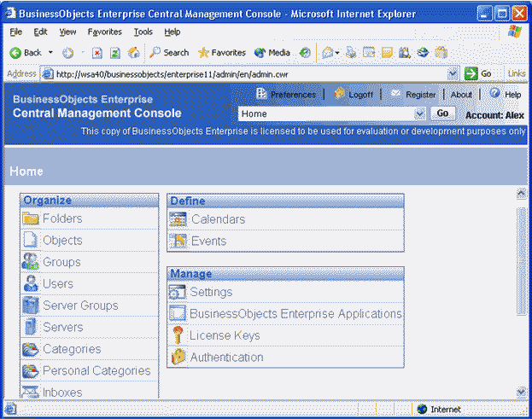Click the vertical scrollbar thumb
This screenshot has height=419, width=532.
click(x=521, y=261)
